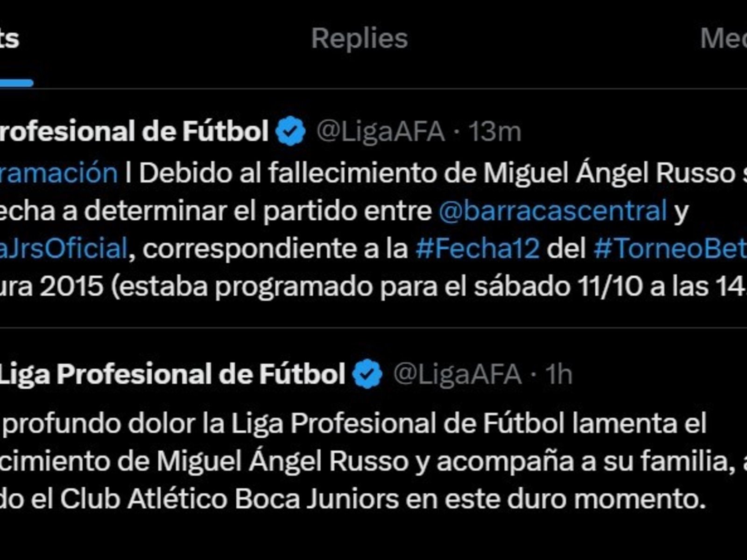This screenshot has width=747, height=560.
Task: Click the verified badge on the 1h post
Action: tap(367, 374)
